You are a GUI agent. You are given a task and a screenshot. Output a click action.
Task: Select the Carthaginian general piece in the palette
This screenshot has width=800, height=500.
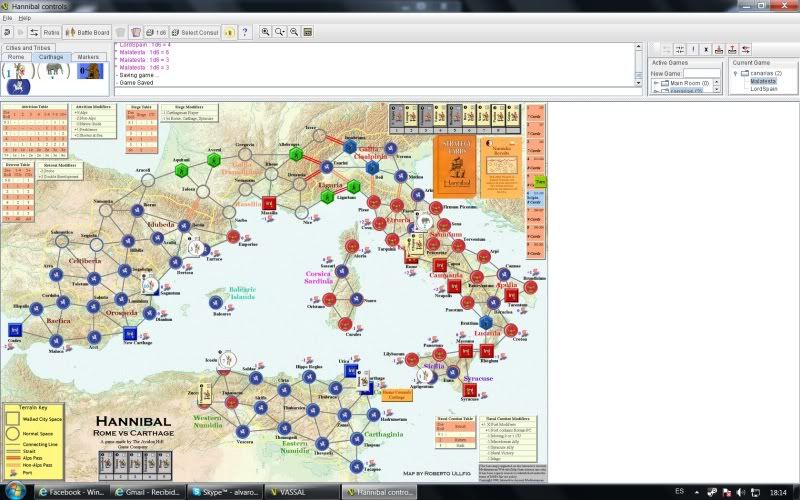click(x=17, y=70)
